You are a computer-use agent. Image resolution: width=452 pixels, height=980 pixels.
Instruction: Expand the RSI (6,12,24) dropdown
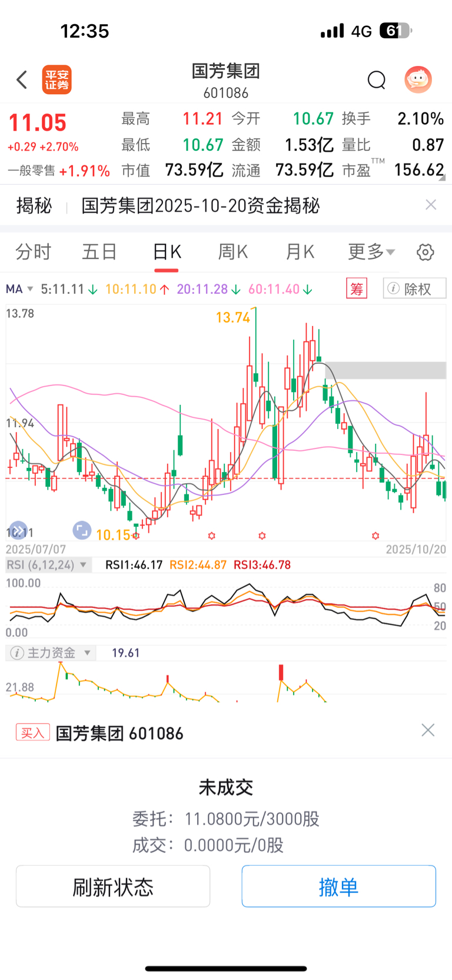pos(48,565)
